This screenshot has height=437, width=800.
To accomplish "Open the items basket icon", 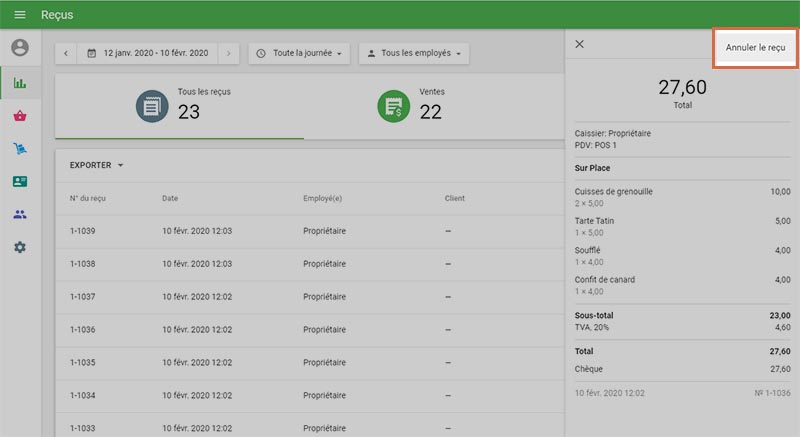I will pyautogui.click(x=20, y=116).
